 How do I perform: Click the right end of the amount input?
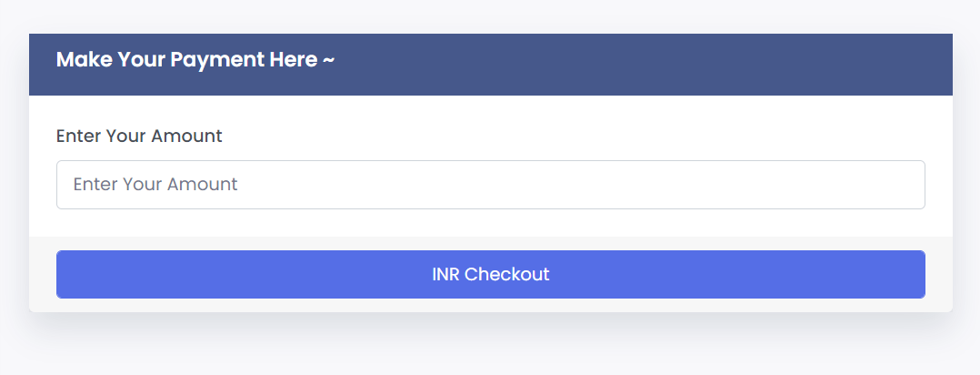(x=906, y=185)
